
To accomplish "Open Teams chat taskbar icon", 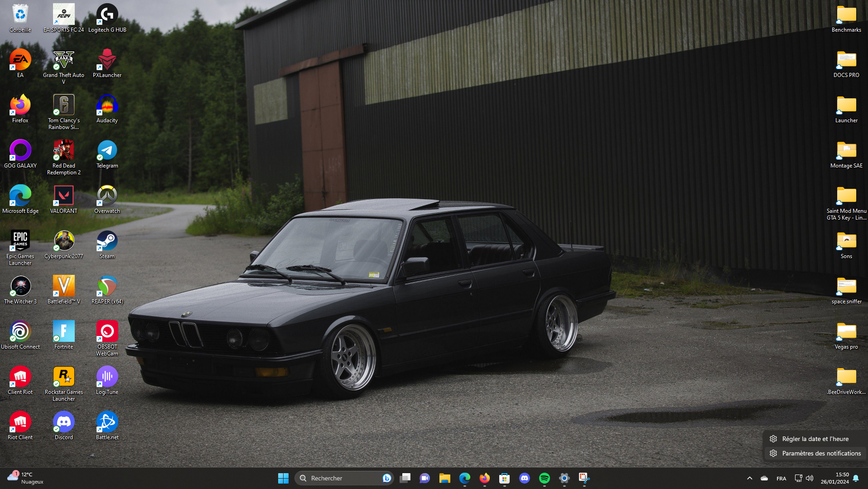I will coord(424,478).
